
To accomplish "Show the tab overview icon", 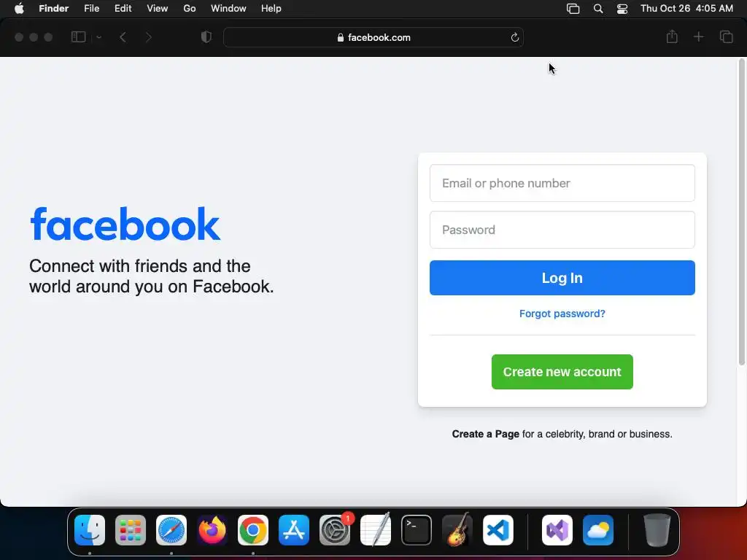I will tap(726, 36).
